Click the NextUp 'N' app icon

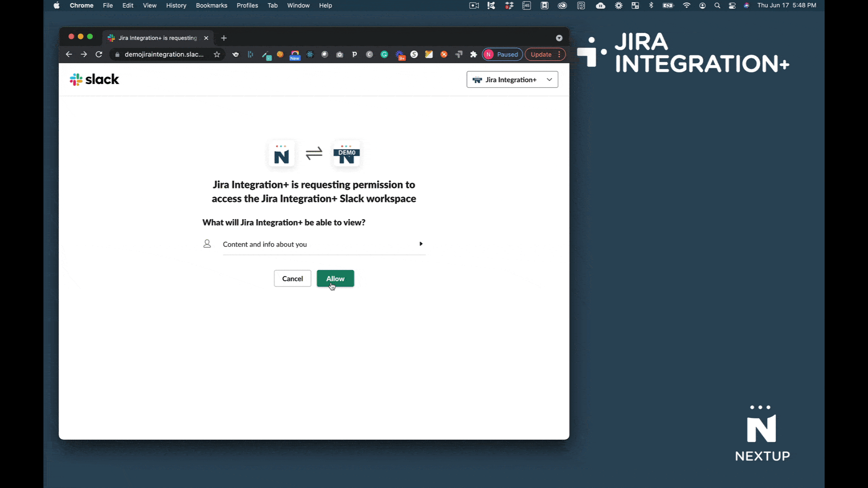pyautogui.click(x=281, y=154)
